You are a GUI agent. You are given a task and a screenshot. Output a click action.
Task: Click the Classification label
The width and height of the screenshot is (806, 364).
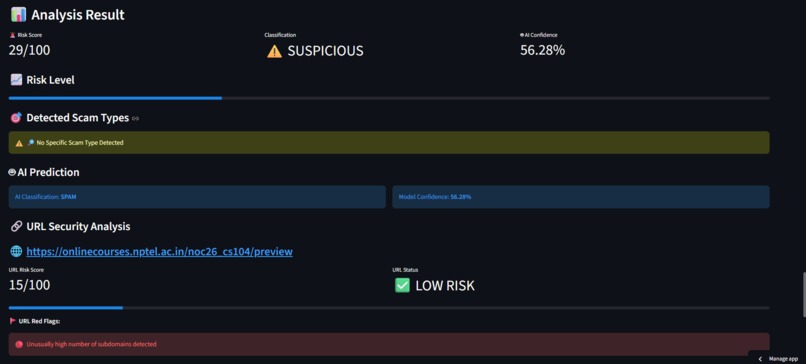click(x=280, y=35)
